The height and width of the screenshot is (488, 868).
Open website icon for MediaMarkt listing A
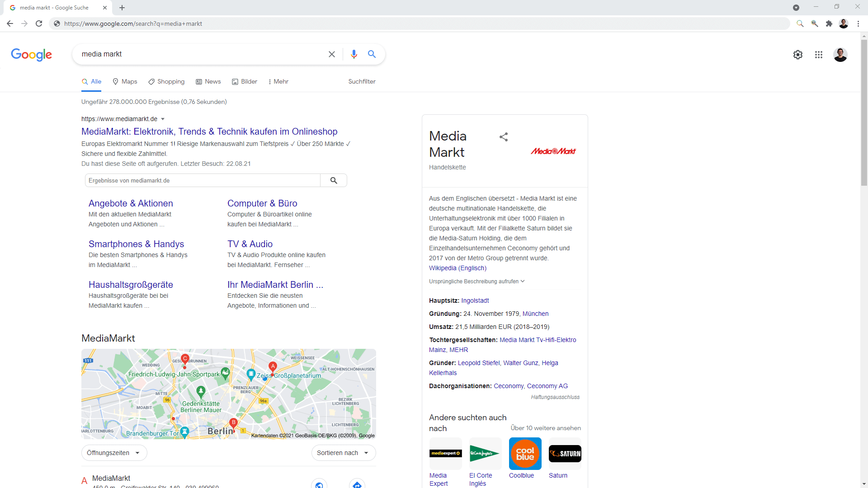pyautogui.click(x=319, y=484)
